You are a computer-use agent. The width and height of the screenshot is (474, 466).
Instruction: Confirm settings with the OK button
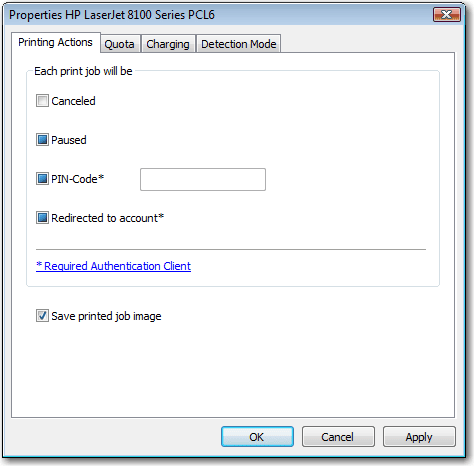(257, 437)
